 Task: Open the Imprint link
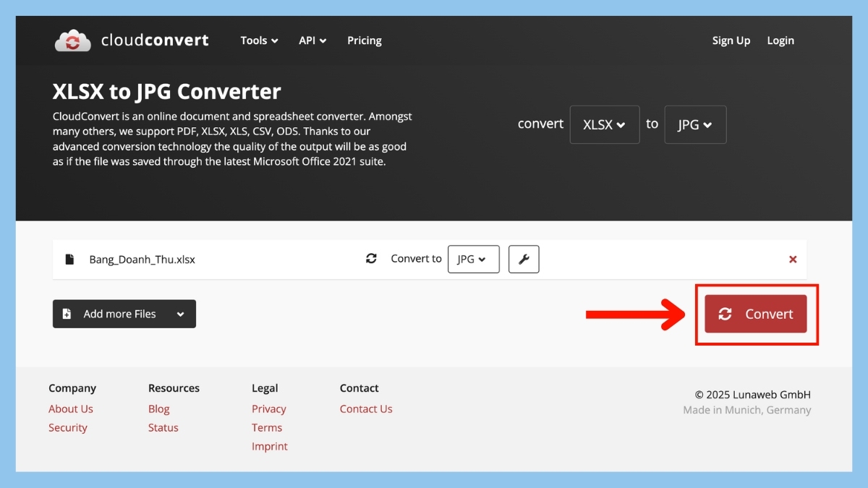270,446
